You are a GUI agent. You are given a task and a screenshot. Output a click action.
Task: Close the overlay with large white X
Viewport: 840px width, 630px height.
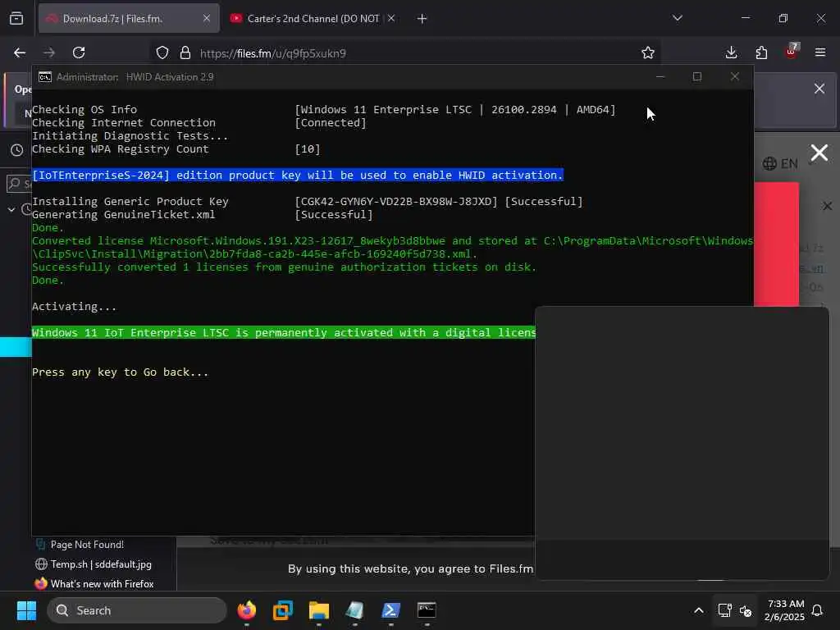tap(819, 153)
